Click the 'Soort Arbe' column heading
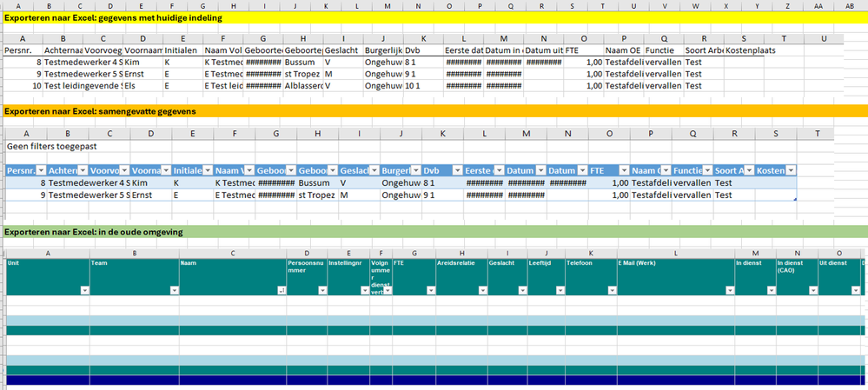Image resolution: width=868 pixels, height=390 pixels. click(x=704, y=50)
